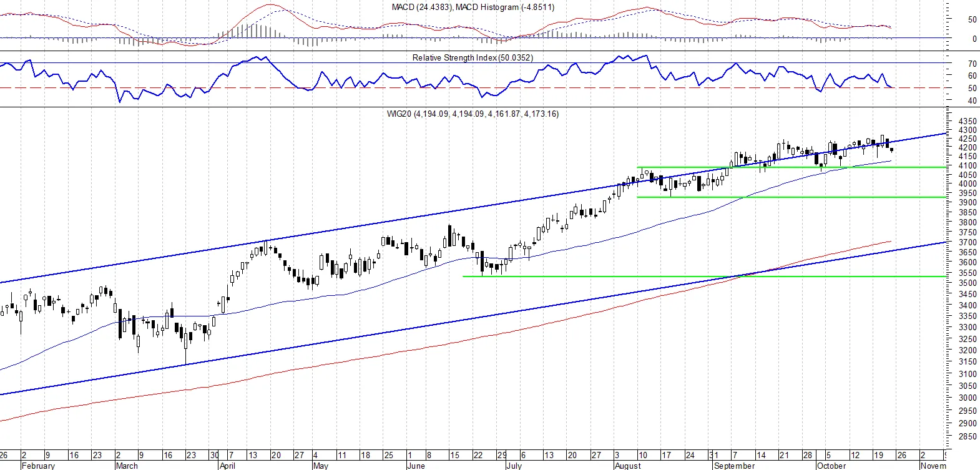
Task: Select the 70 level on RSI axis
Action: coord(973,64)
